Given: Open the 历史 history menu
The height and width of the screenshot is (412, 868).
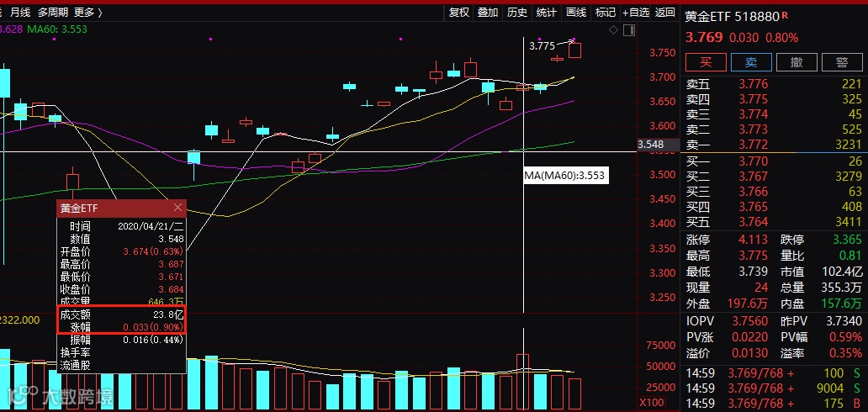Looking at the screenshot, I should click(x=517, y=12).
